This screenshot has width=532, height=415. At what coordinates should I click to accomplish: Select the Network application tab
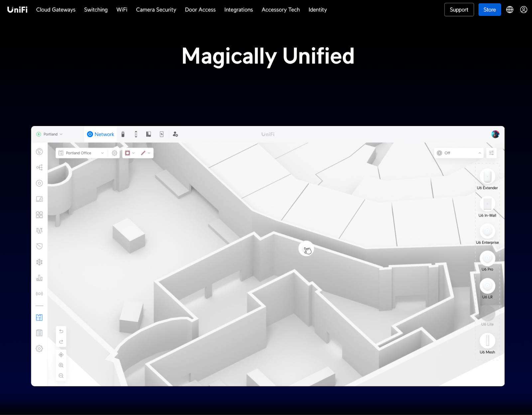[x=100, y=134]
